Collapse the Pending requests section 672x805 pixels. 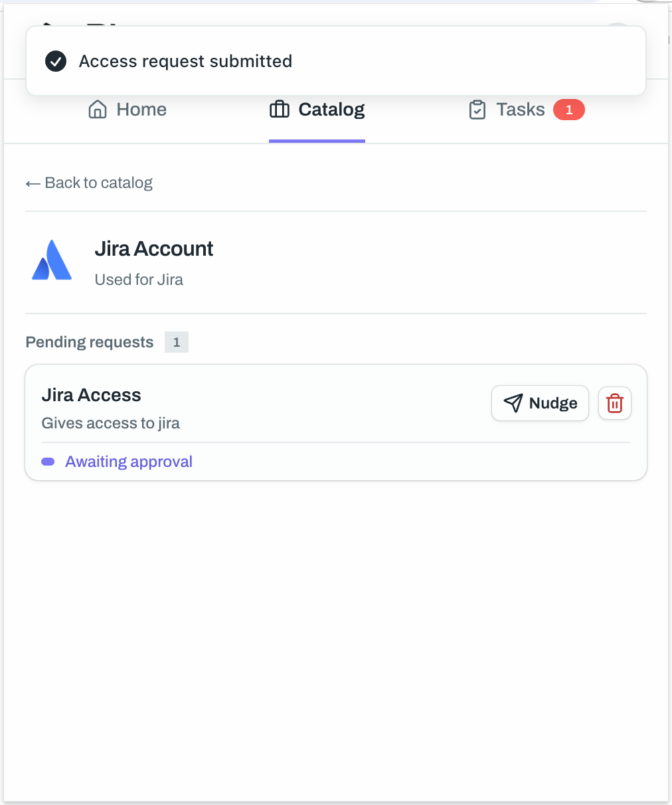pos(89,341)
